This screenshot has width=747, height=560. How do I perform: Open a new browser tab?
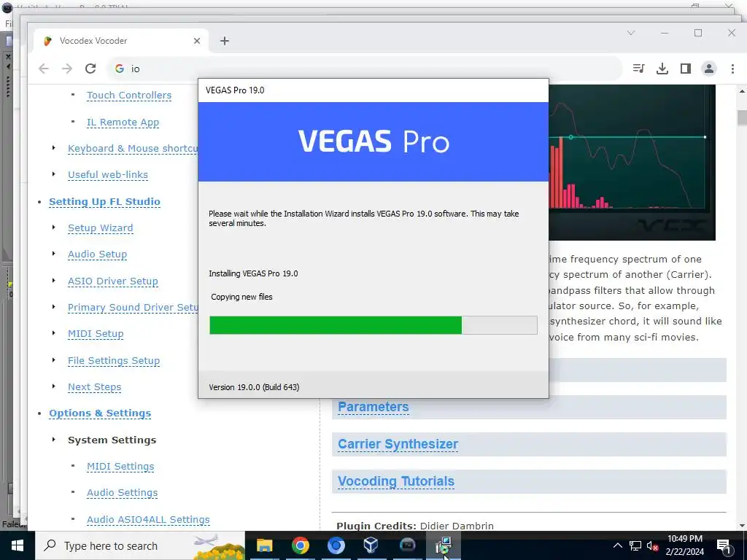pos(225,41)
